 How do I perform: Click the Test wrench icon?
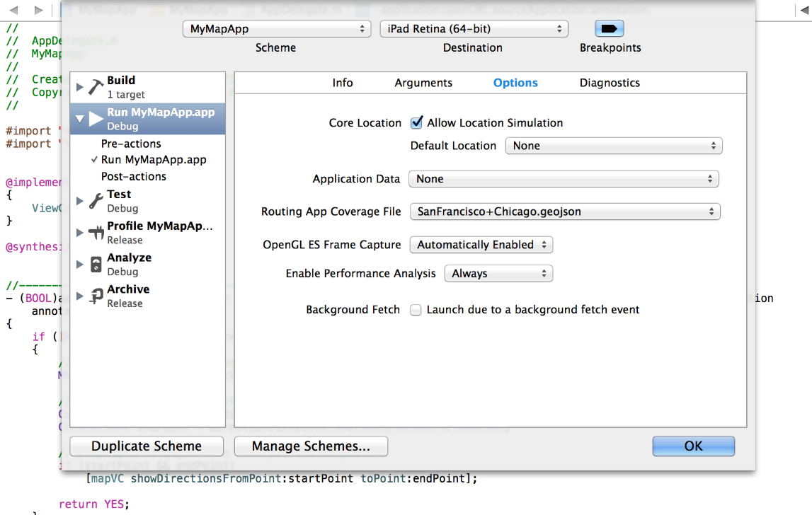(x=96, y=201)
